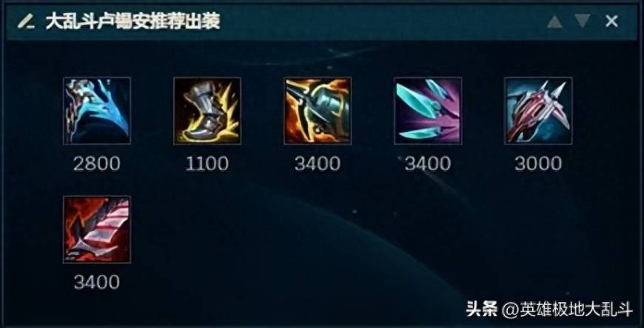Select the blue Essence Reaver scythe item
This screenshot has width=644, height=328.
[97, 111]
